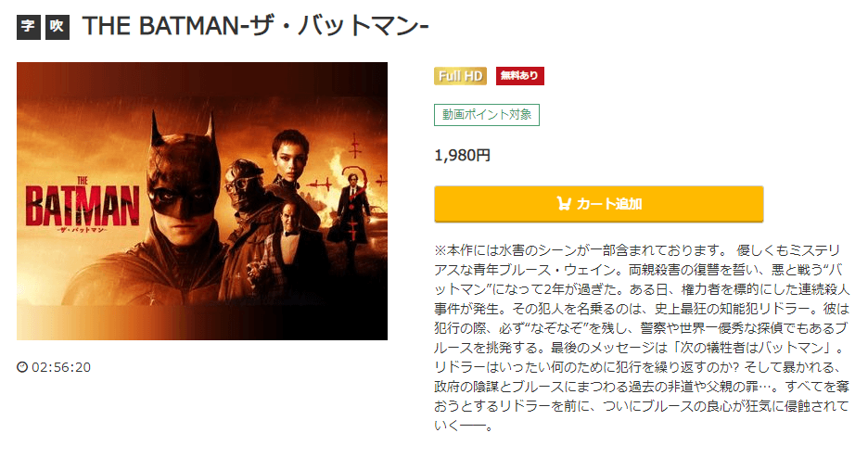Click the short-haired woman's face on the poster
868x471 pixels.
[x=289, y=152]
